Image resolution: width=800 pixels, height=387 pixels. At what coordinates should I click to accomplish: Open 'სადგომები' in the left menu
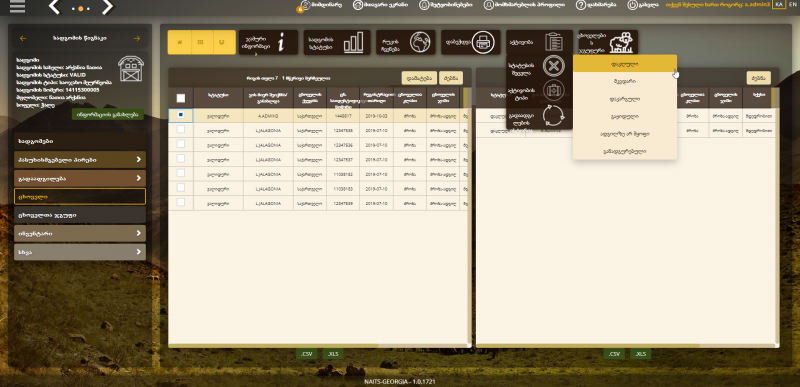click(x=80, y=141)
